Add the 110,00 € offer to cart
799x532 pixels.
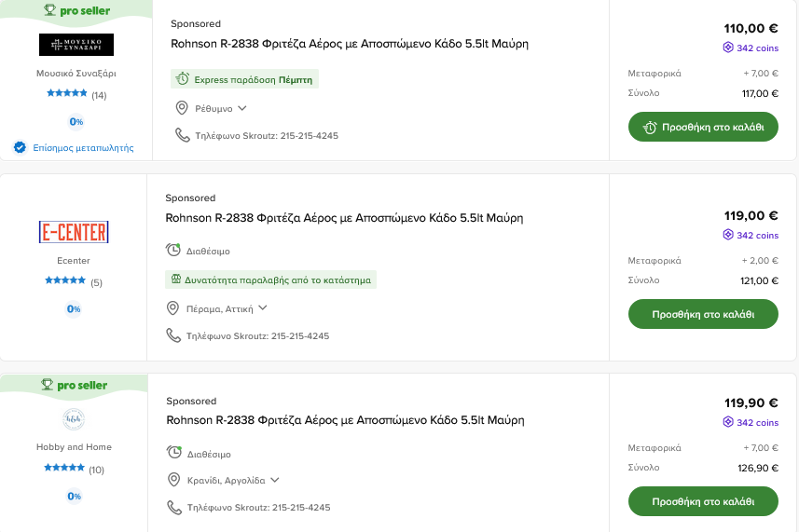(x=703, y=127)
